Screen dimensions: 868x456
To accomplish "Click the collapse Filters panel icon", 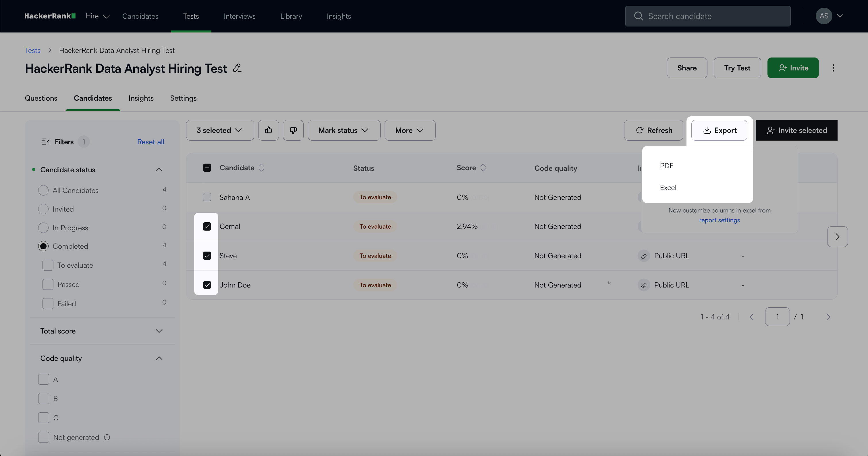I will 45,142.
